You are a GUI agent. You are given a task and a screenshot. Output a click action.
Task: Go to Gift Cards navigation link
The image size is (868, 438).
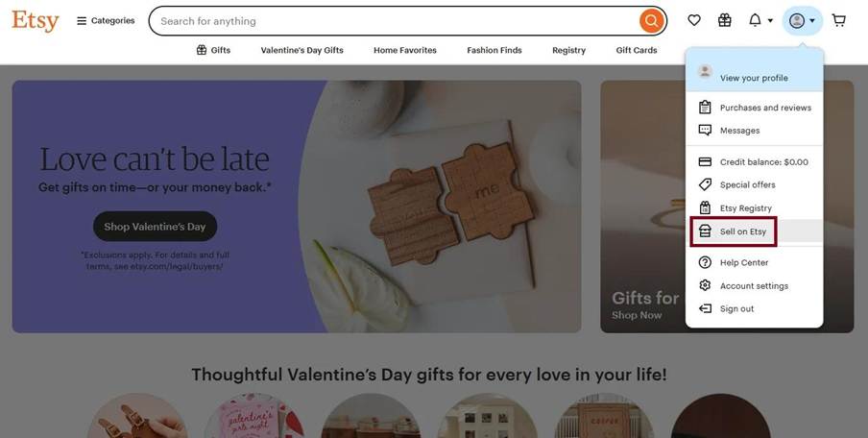[x=637, y=50]
